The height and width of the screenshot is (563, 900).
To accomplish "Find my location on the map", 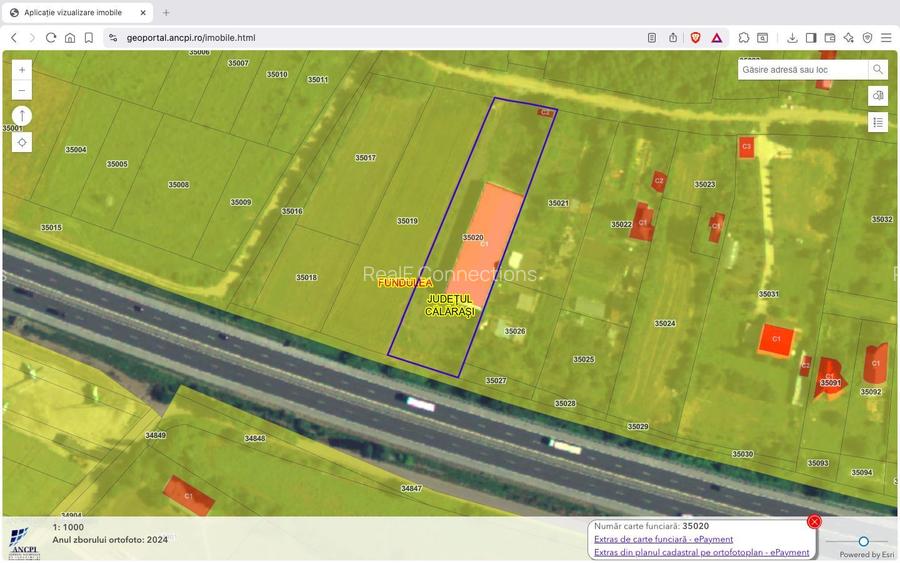I will coord(22,142).
